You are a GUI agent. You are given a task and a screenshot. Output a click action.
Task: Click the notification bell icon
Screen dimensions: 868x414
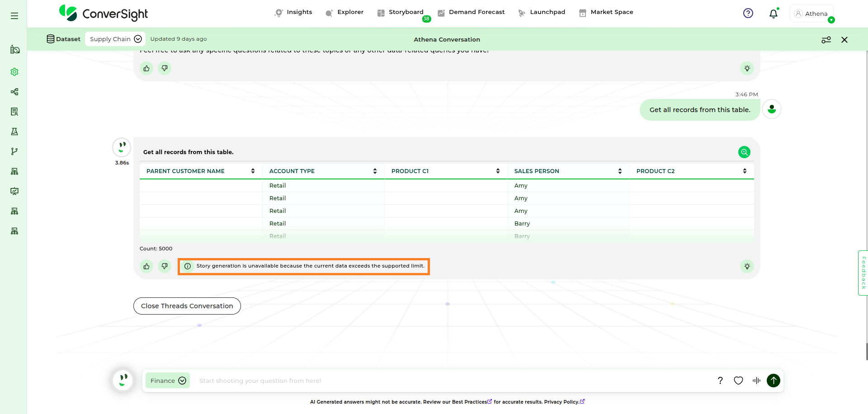pos(774,14)
